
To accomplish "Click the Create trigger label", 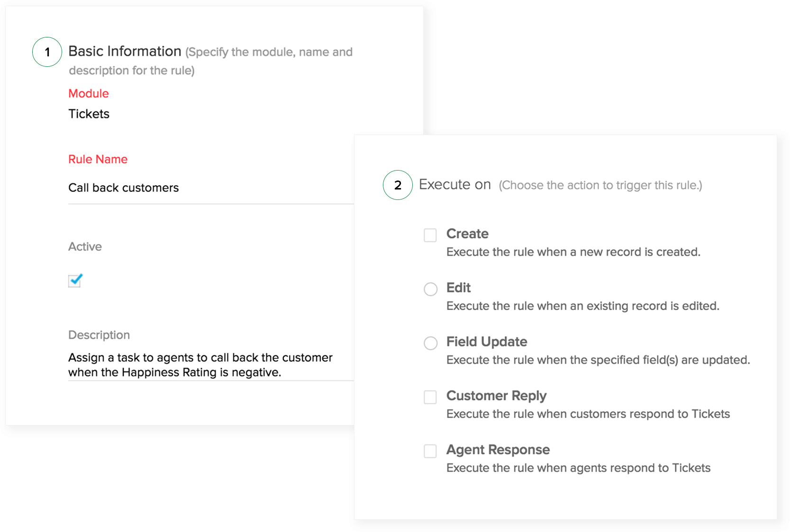I will pyautogui.click(x=467, y=234).
